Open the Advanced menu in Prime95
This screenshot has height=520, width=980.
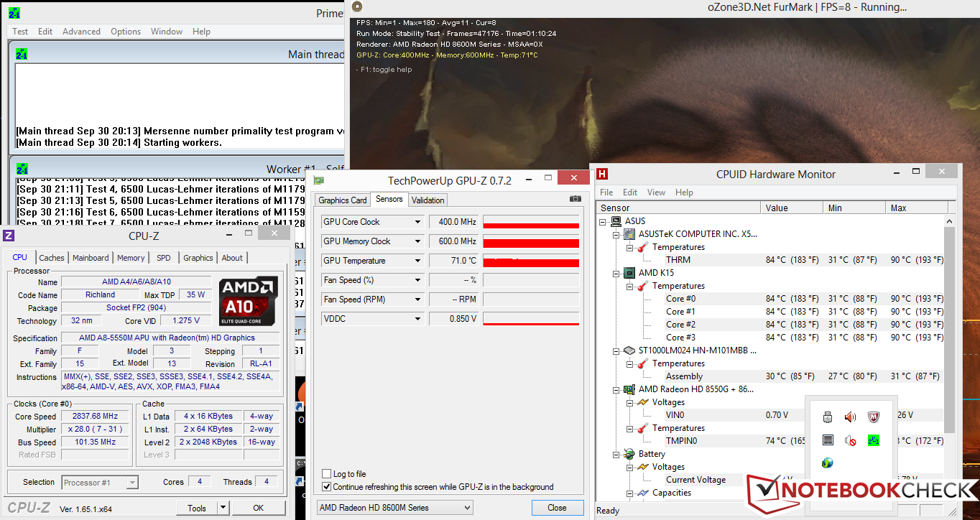[x=81, y=32]
